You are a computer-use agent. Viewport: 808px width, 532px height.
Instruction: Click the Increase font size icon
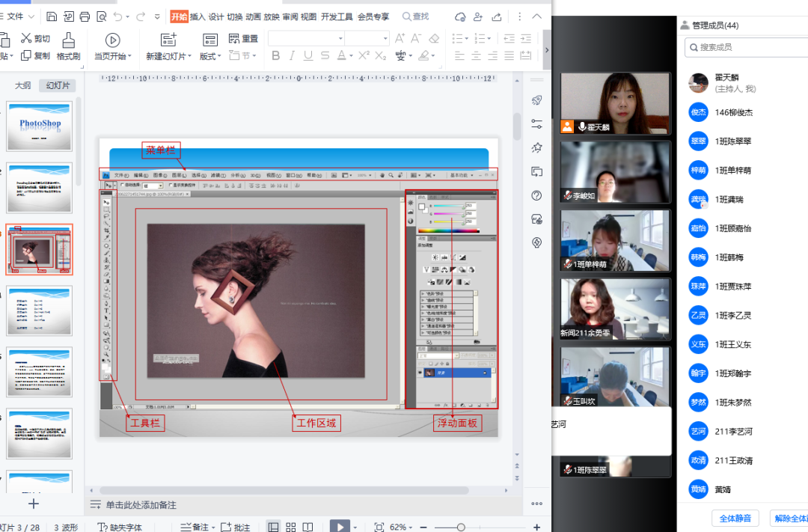tap(400, 38)
